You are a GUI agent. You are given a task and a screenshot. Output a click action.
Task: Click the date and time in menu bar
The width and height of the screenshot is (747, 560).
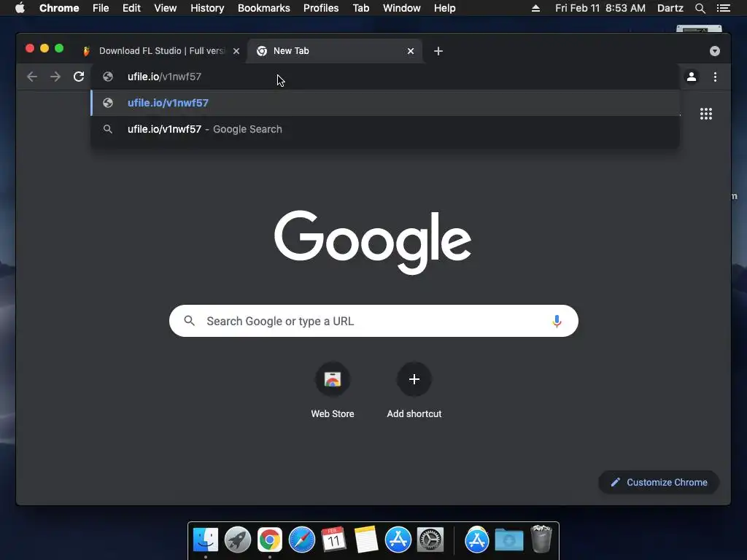pyautogui.click(x=600, y=8)
